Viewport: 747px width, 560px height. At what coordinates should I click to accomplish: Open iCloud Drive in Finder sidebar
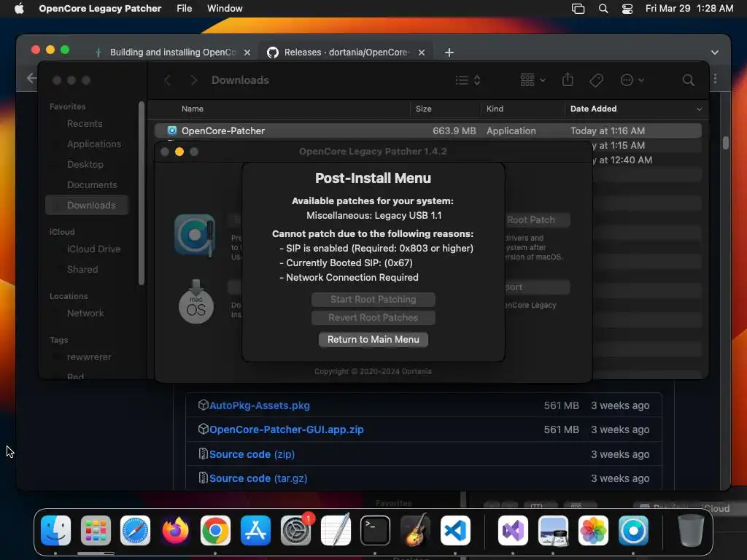93,249
